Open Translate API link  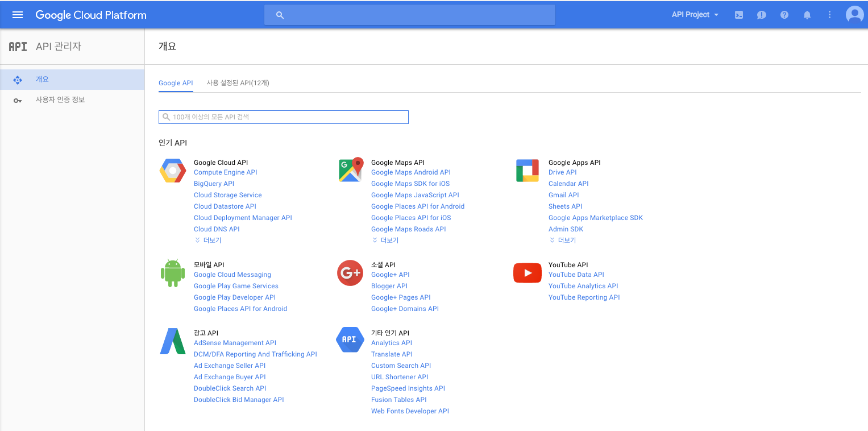tap(392, 354)
